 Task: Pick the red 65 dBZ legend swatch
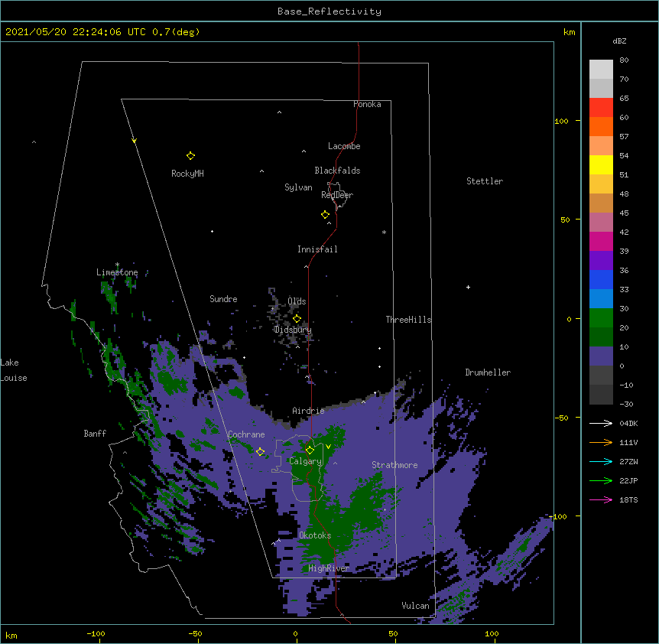click(601, 107)
